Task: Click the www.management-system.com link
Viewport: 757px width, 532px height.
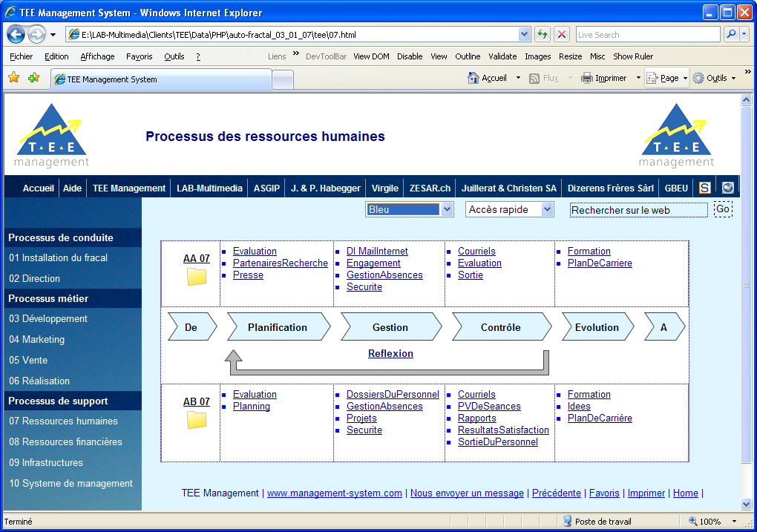Action: point(334,493)
